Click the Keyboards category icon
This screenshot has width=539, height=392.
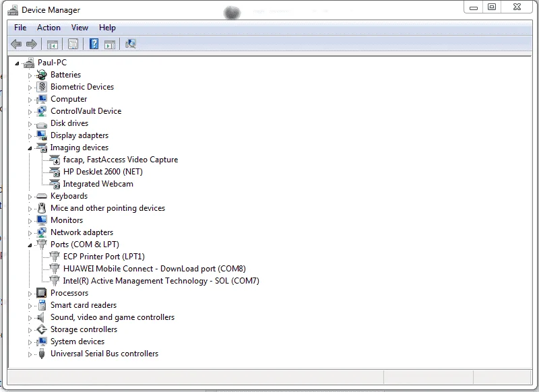42,196
